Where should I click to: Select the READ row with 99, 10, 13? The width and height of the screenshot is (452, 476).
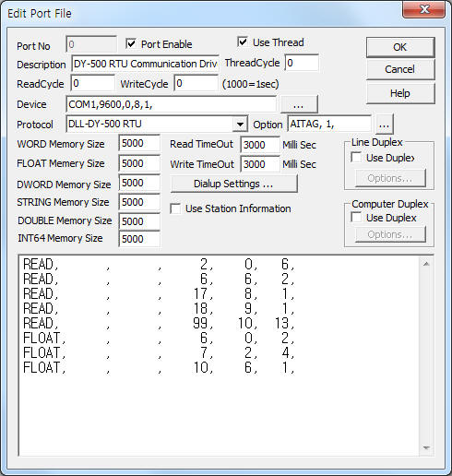click(159, 323)
